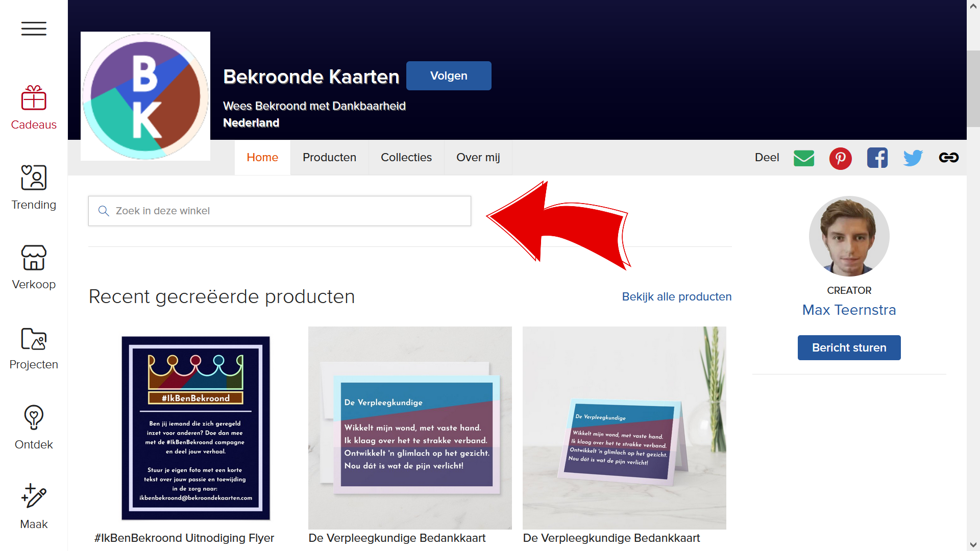This screenshot has width=980, height=551.
Task: Share store on Facebook
Action: [x=877, y=158]
